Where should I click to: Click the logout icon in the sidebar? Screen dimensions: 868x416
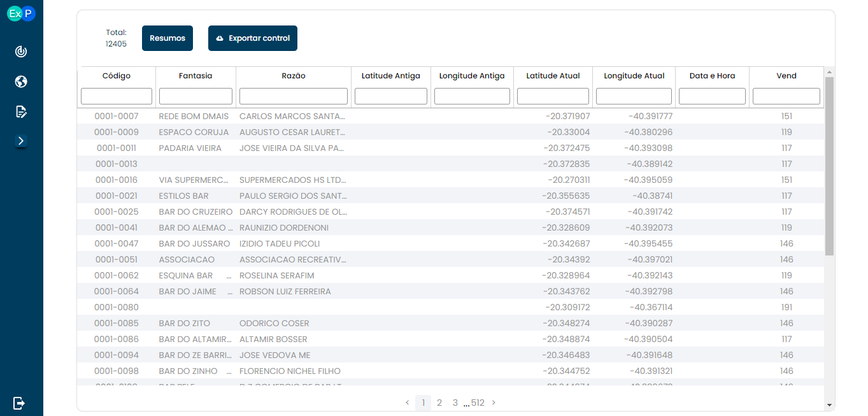coord(19,403)
